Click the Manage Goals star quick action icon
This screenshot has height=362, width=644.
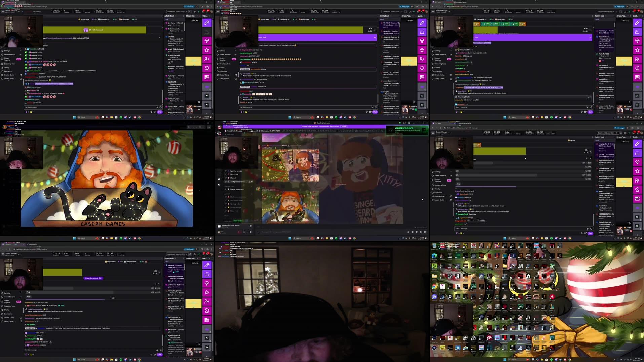click(x=206, y=50)
